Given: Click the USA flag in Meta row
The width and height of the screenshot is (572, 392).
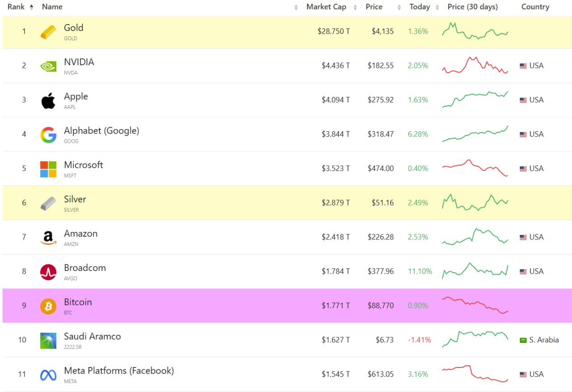Looking at the screenshot, I should [523, 375].
